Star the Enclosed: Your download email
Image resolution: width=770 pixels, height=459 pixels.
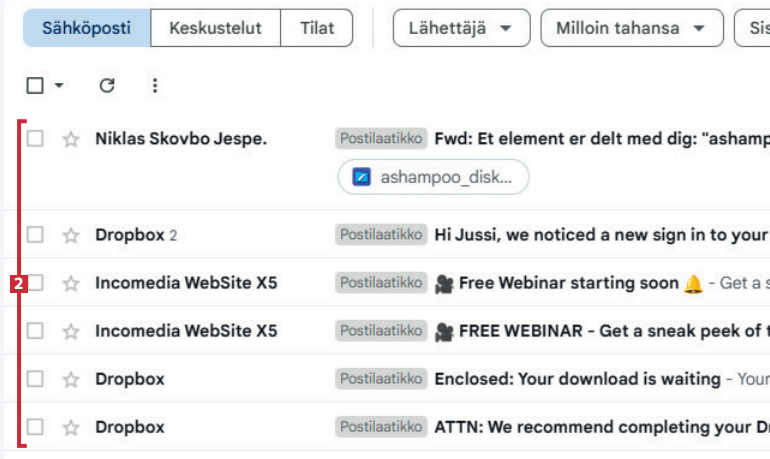pyautogui.click(x=71, y=379)
